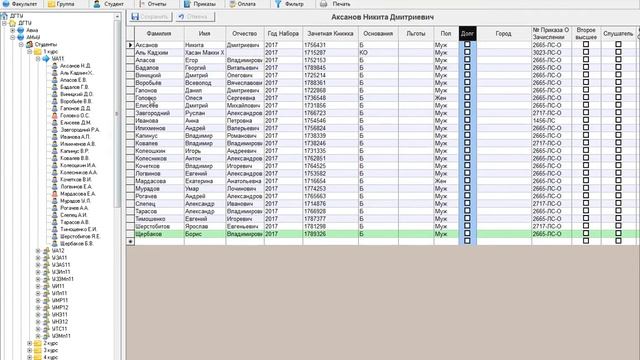The width and height of the screenshot is (640, 360).
Task: Select the person icon beside Бадалов Г.В.
Action: (x=54, y=87)
